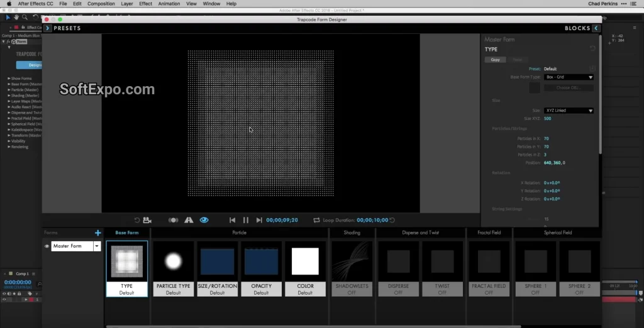Toggle the blue eye preview visibility
The image size is (644, 328).
pyautogui.click(x=204, y=220)
